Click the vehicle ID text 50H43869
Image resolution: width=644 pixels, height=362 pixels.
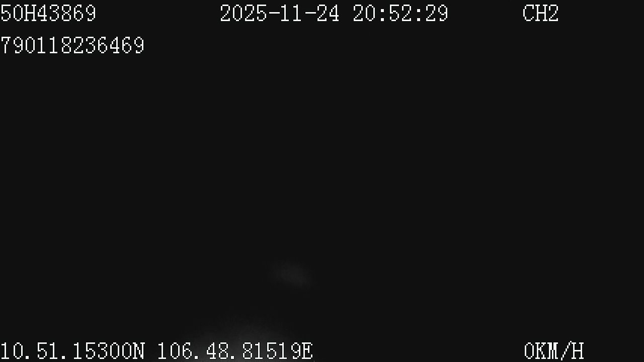[x=48, y=14]
